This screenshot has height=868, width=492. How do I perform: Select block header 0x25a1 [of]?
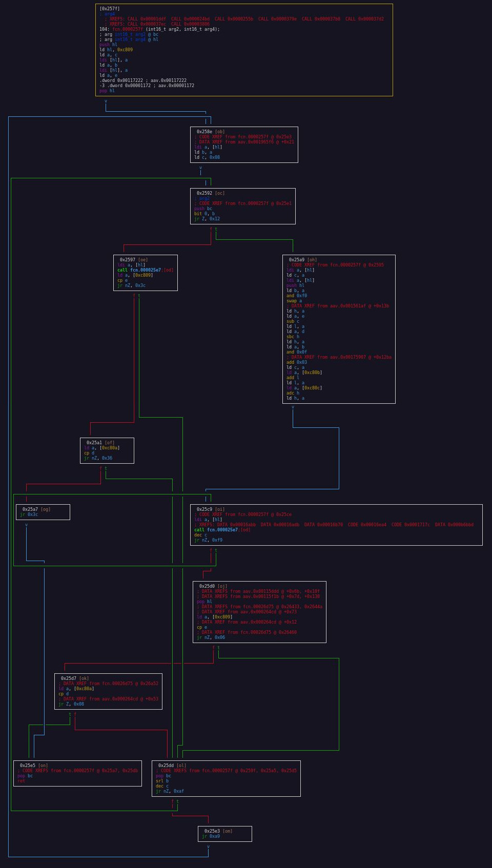100,443
